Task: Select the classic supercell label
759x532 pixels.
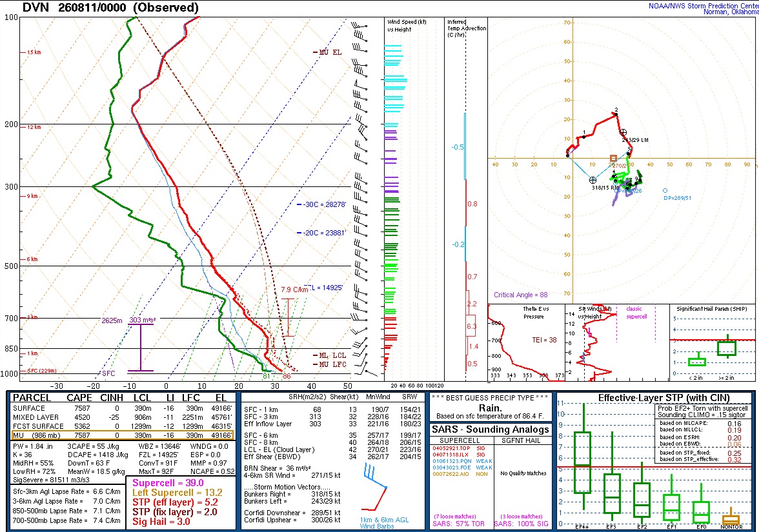Action: 636,312
